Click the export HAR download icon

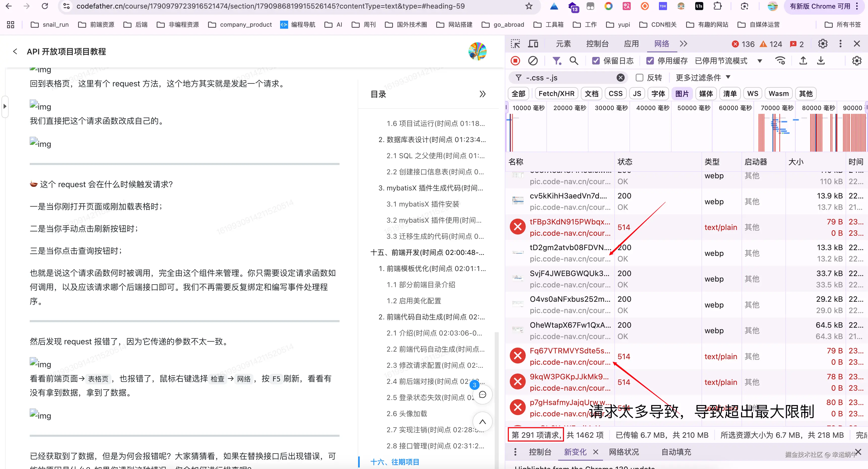(821, 61)
